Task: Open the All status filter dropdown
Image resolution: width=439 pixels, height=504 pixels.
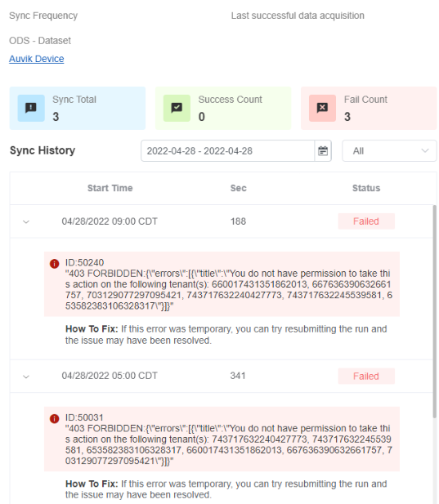Action: [x=389, y=151]
